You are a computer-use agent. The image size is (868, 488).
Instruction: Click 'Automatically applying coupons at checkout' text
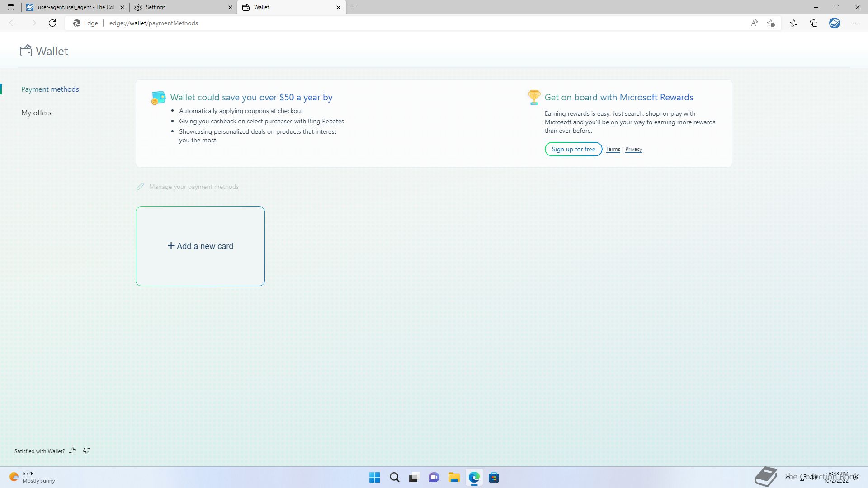[241, 111]
